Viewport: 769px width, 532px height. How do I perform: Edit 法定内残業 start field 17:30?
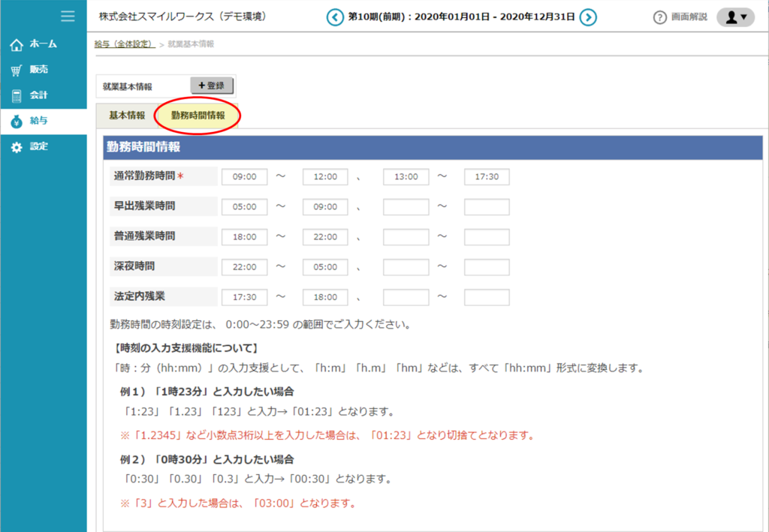pyautogui.click(x=244, y=297)
